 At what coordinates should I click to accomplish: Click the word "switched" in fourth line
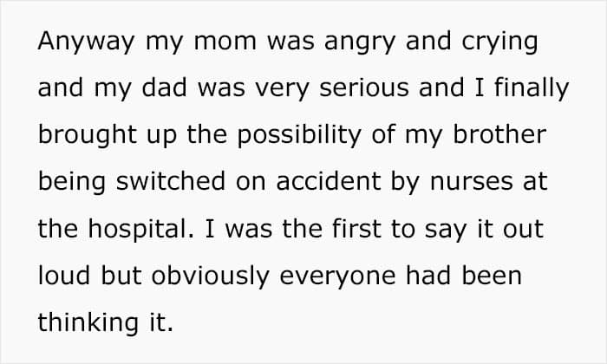pyautogui.click(x=170, y=180)
